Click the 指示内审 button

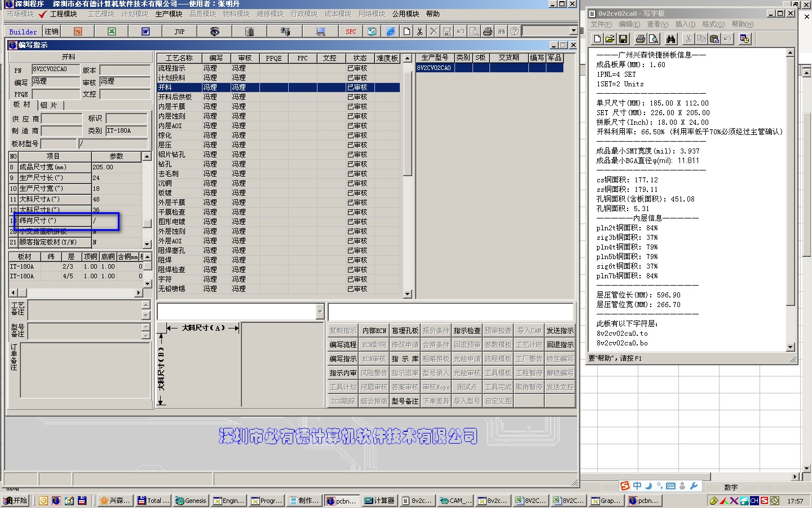pyautogui.click(x=343, y=373)
